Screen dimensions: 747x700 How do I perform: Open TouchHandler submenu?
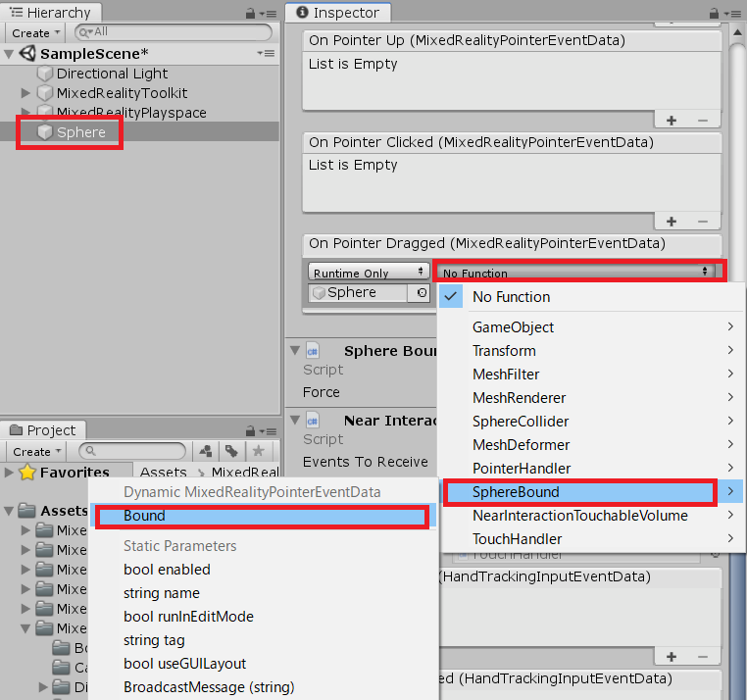(x=591, y=538)
